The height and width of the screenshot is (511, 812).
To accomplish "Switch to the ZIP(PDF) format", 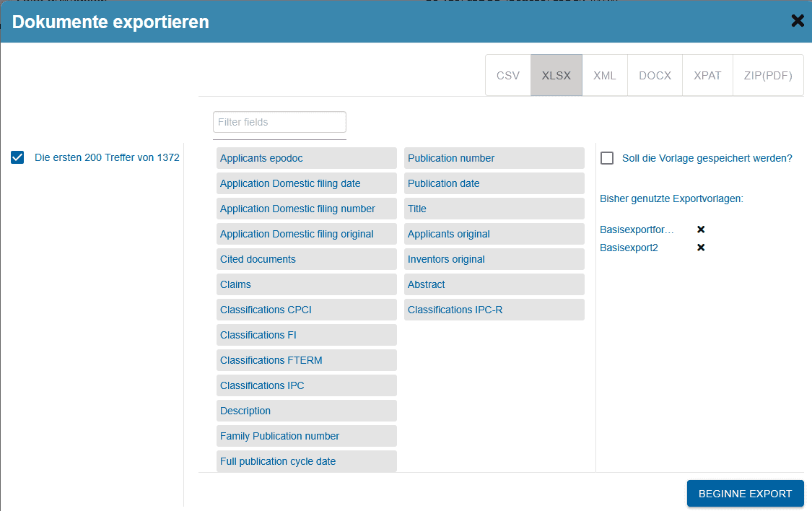I will (767, 75).
